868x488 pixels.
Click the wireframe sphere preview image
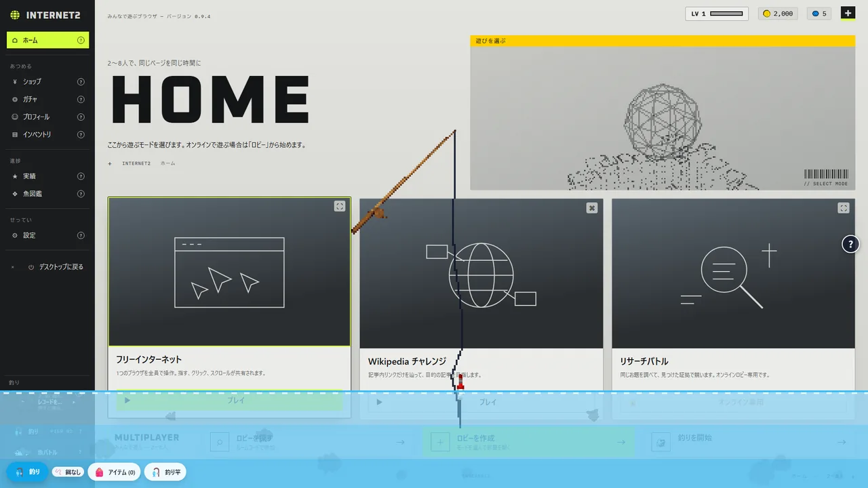[x=663, y=118]
